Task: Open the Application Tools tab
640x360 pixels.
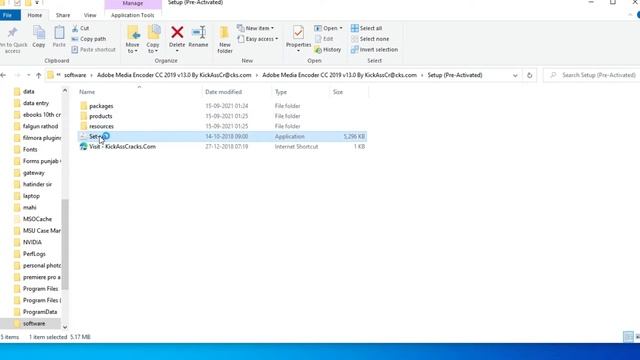Action: [133, 15]
